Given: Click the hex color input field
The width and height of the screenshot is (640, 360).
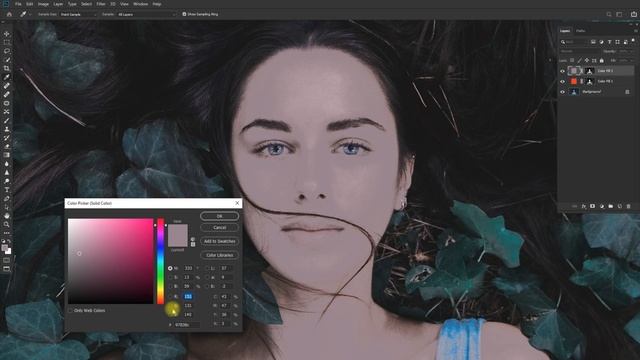Looking at the screenshot, I should (x=187, y=325).
